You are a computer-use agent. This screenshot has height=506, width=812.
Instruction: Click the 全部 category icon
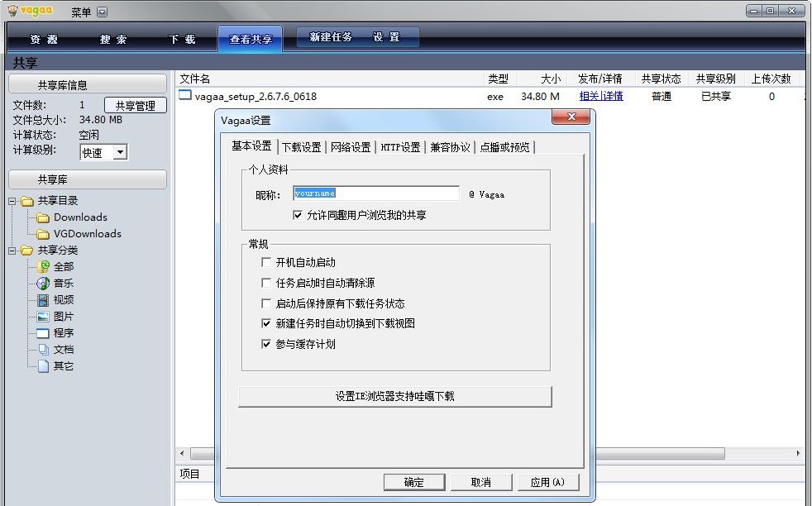[x=43, y=267]
